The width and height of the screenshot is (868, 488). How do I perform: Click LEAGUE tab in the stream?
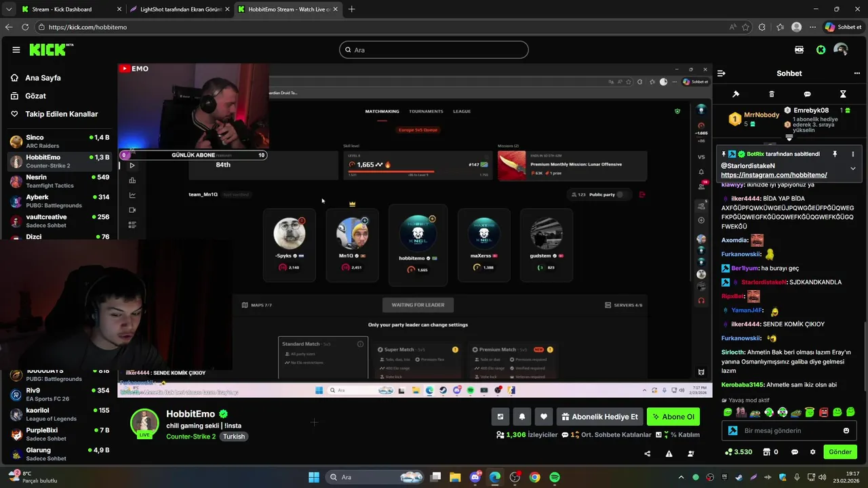(462, 111)
